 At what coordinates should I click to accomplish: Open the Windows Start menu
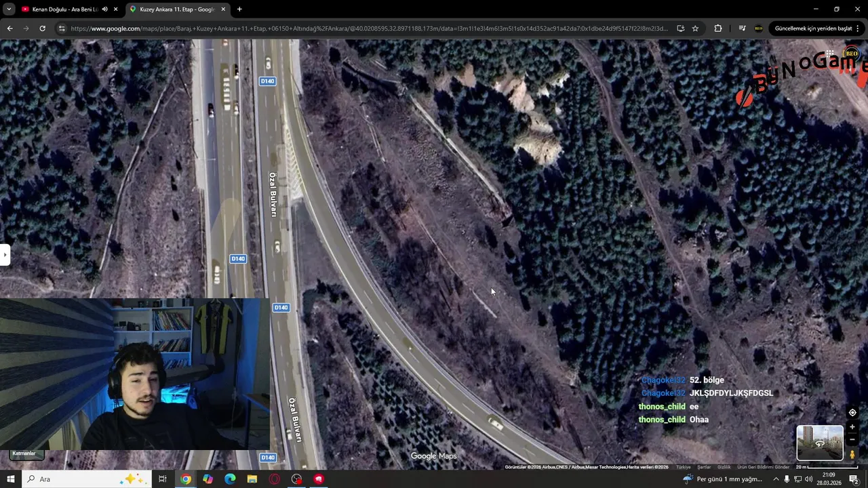(x=10, y=479)
